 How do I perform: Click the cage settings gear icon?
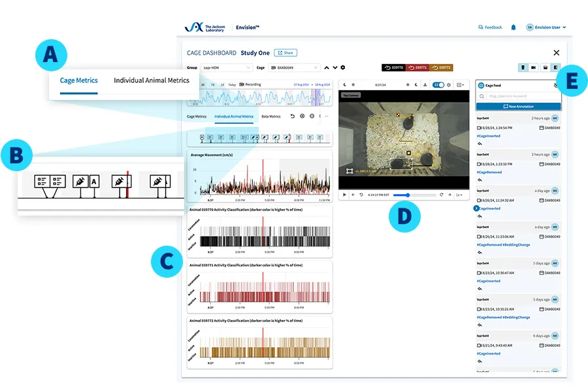tap(343, 67)
